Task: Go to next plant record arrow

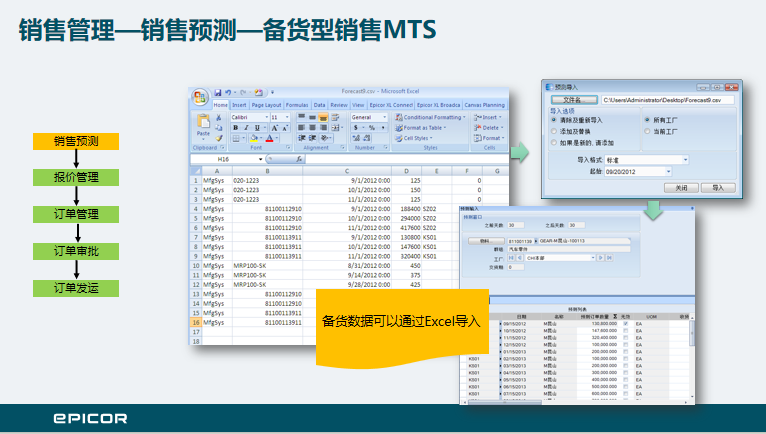Action: tap(600, 258)
